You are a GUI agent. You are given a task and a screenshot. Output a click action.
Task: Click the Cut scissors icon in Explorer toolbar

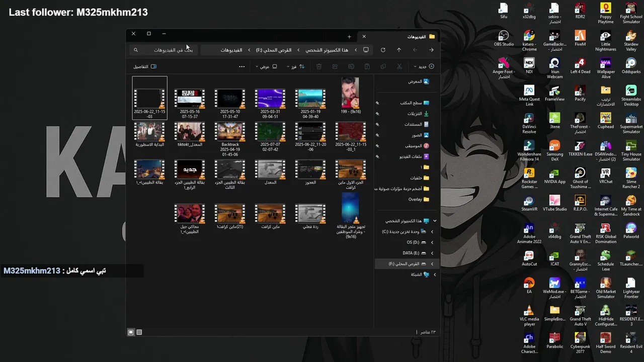pyautogui.click(x=399, y=66)
